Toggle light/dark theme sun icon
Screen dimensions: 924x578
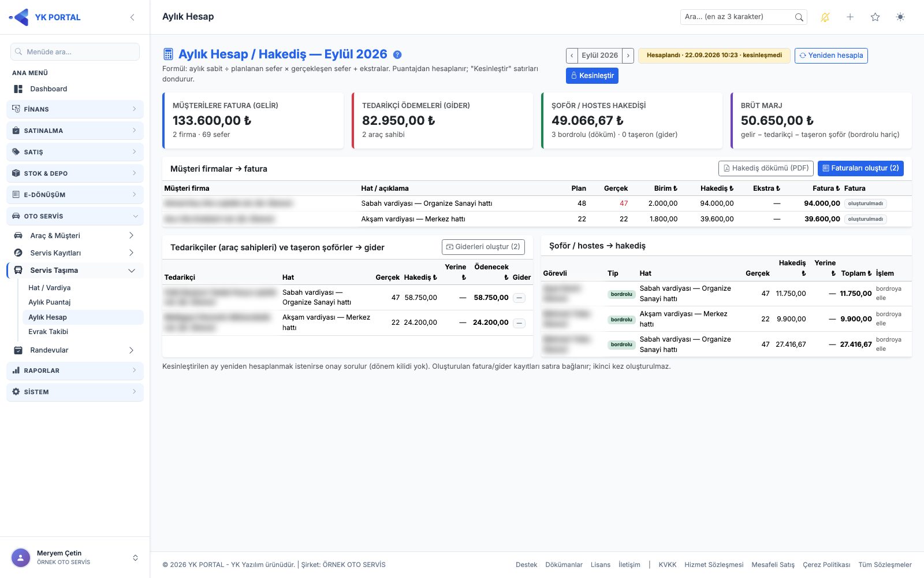tap(900, 17)
